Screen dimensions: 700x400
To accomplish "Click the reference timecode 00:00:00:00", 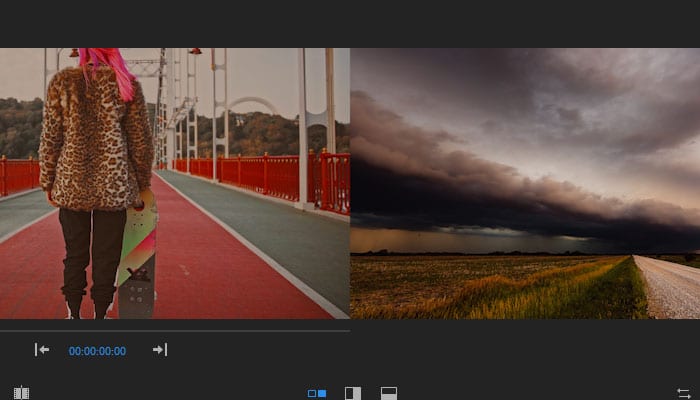I will (97, 351).
